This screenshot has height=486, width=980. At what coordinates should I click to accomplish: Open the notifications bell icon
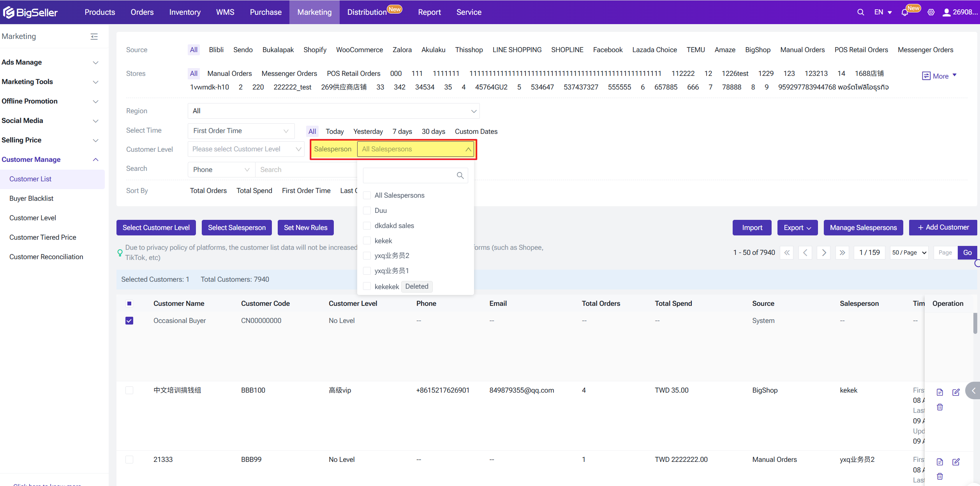coord(904,12)
